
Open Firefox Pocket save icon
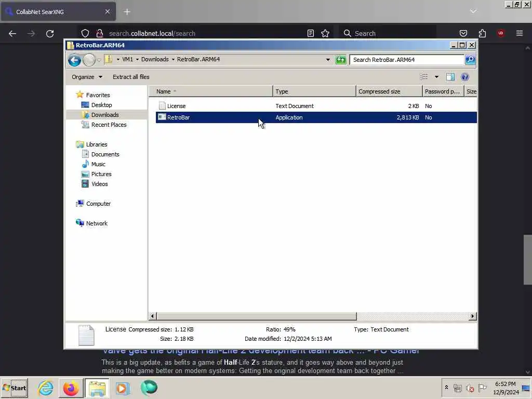[x=463, y=33]
